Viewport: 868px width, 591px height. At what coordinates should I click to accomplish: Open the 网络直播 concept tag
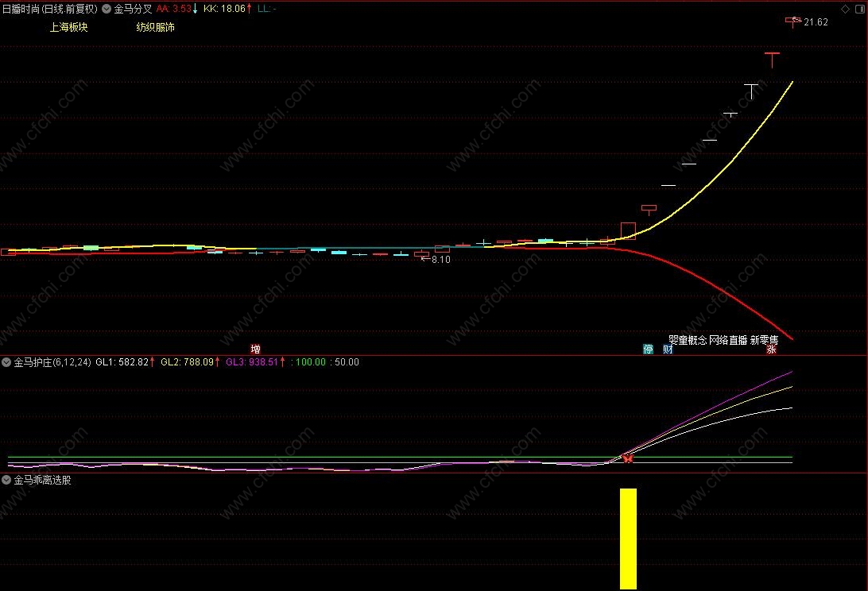pyautogui.click(x=728, y=340)
